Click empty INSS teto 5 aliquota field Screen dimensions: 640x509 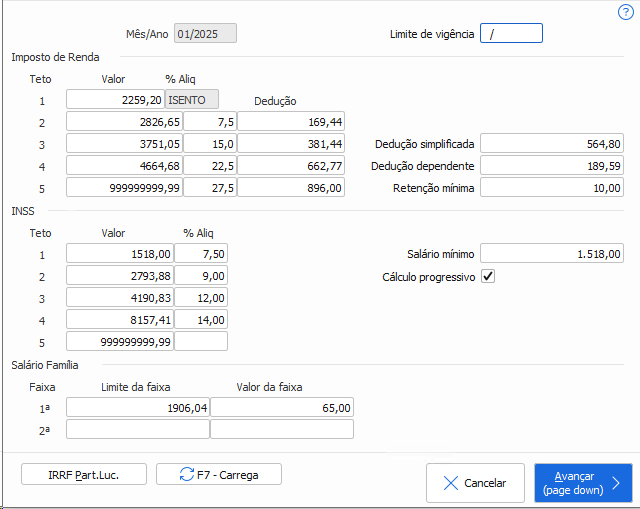click(201, 342)
